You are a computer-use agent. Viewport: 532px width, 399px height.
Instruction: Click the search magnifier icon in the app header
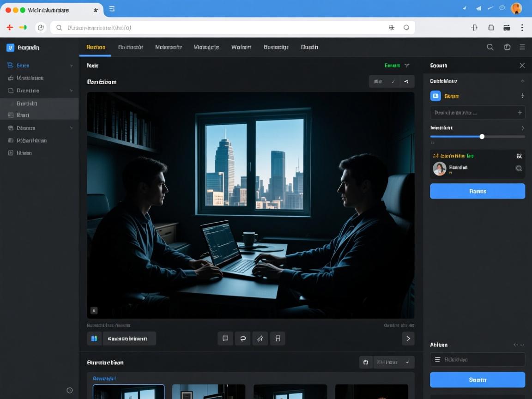[490, 47]
